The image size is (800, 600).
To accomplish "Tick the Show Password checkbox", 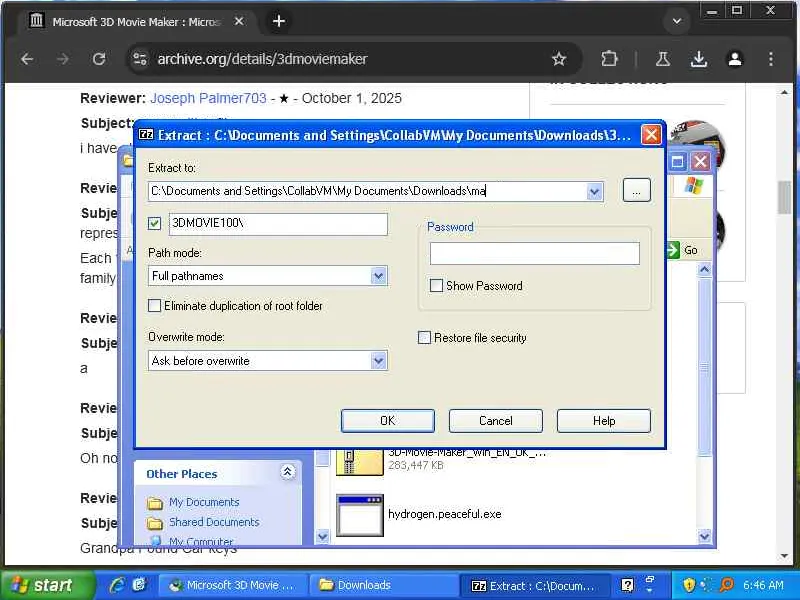I will pyautogui.click(x=436, y=286).
